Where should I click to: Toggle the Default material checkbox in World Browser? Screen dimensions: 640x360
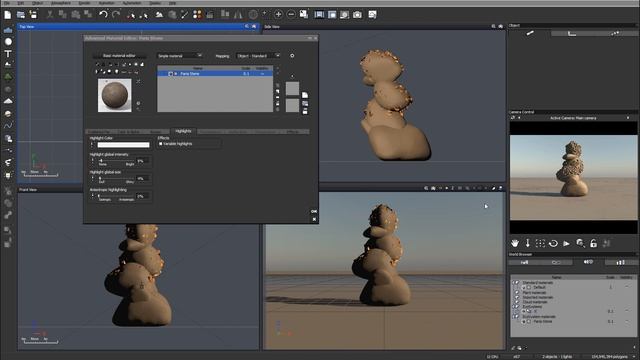point(529,287)
